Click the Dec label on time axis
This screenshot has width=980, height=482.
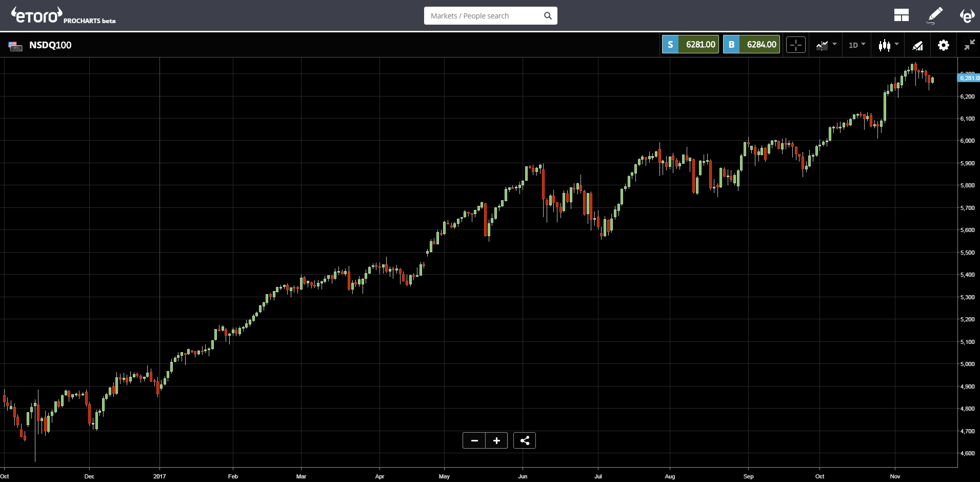[x=89, y=476]
